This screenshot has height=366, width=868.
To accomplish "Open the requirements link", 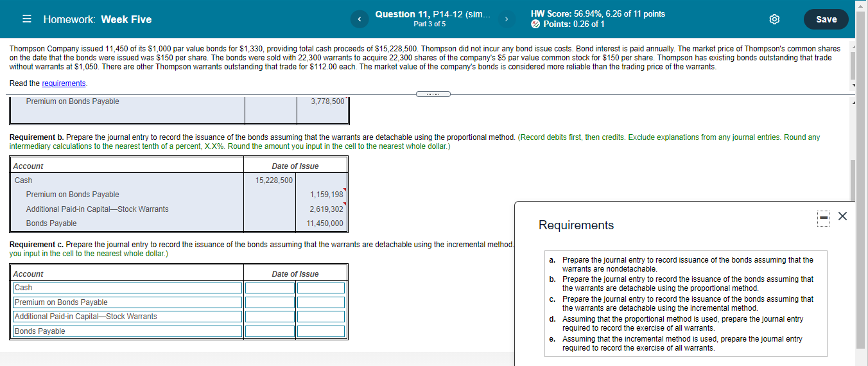I will 64,83.
